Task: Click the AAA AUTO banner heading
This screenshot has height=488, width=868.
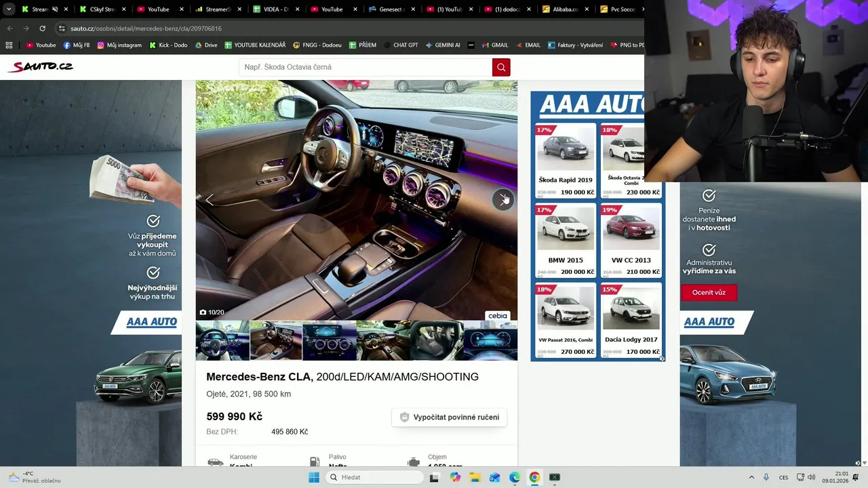Action: point(591,105)
